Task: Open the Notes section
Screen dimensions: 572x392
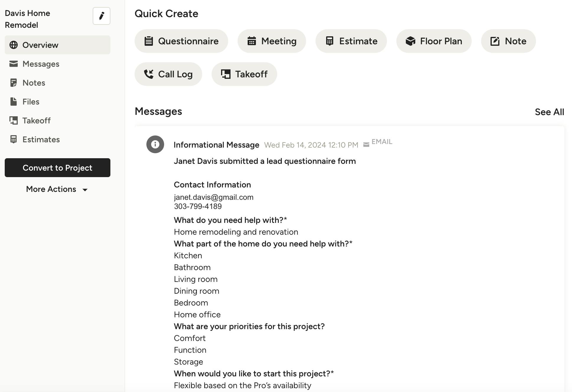Action: (33, 83)
